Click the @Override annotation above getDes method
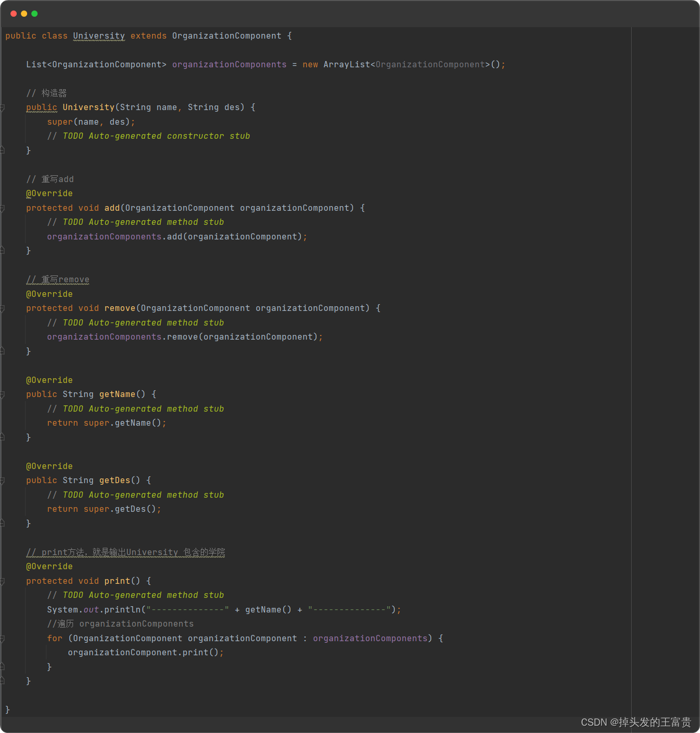The width and height of the screenshot is (700, 733). pyautogui.click(x=50, y=466)
